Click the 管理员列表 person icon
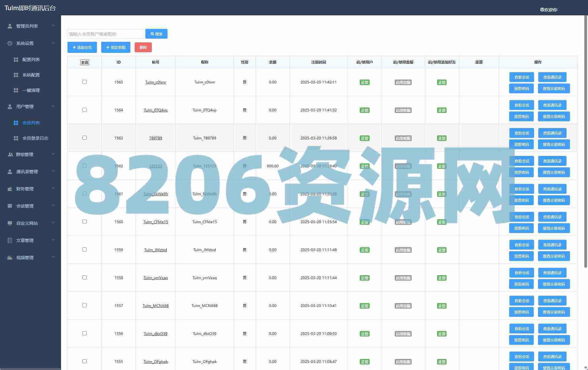588x370 pixels. point(10,26)
